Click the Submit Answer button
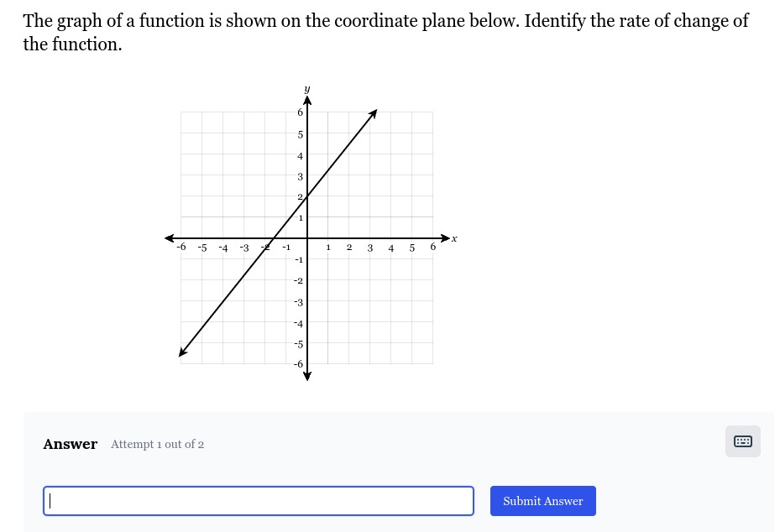Screen dimensions: 780x532 click(x=542, y=501)
